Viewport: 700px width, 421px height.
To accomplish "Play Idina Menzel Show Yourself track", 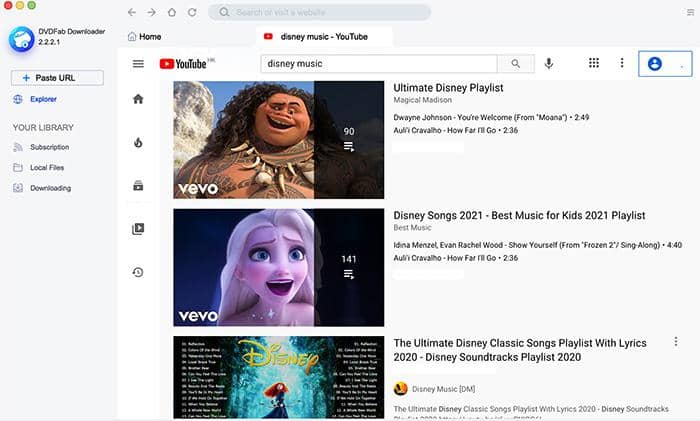I will 538,245.
